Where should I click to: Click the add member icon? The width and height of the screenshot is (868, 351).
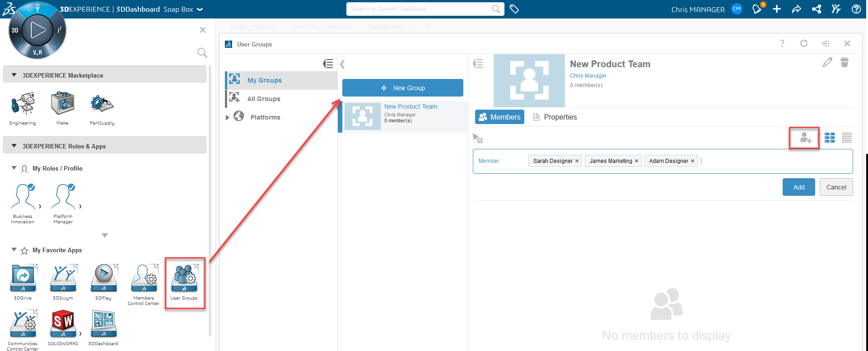click(x=805, y=138)
